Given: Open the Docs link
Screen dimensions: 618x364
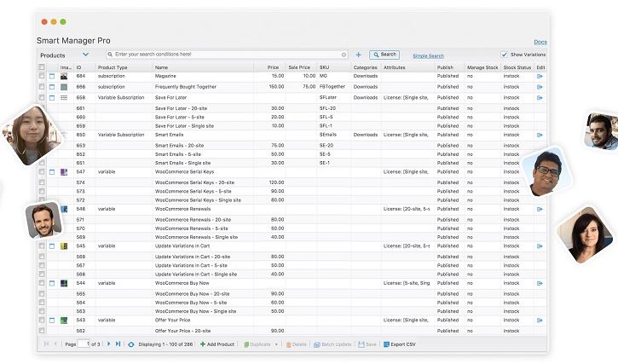Looking at the screenshot, I should pos(540,41).
